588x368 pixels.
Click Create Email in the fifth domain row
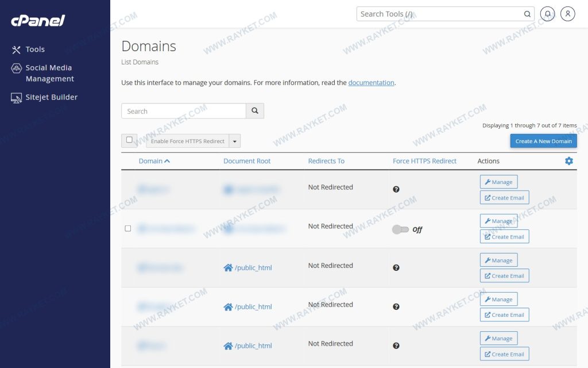point(504,354)
